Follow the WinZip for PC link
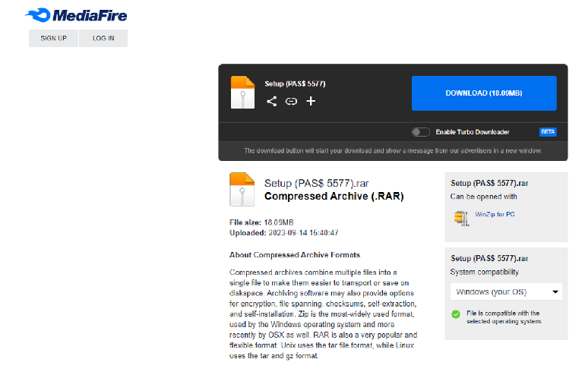 [495, 215]
